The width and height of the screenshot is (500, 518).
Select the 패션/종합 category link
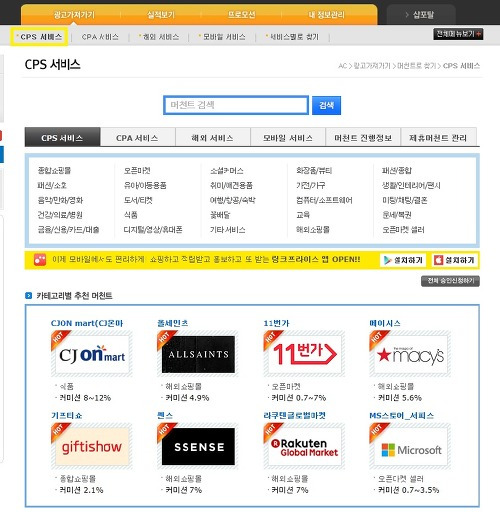click(x=397, y=171)
